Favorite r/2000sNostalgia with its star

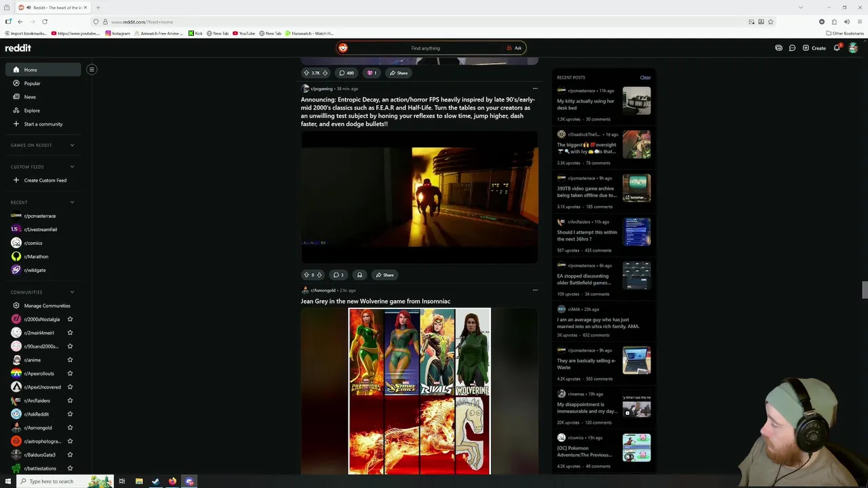coord(70,319)
